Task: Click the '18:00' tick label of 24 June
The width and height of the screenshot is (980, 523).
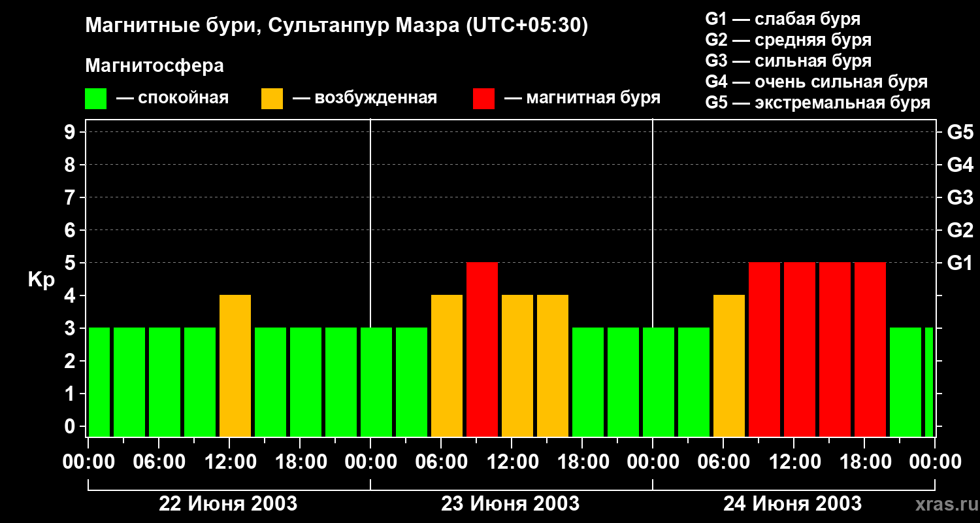Action: (x=864, y=462)
